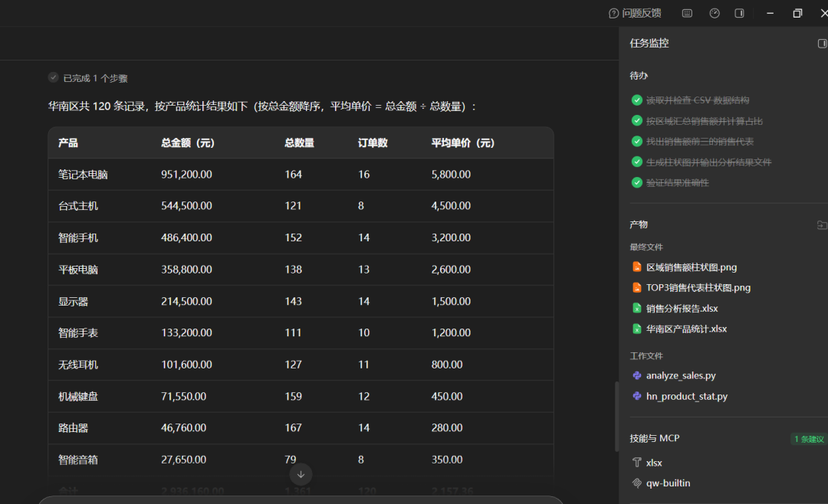Open the 产物 folder icon on the right

[x=822, y=225]
